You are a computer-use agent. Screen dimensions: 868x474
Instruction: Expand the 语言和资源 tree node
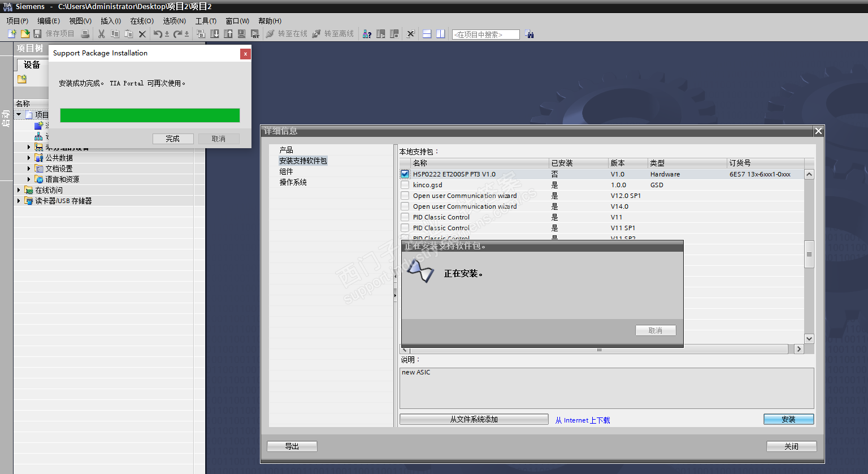coord(29,179)
